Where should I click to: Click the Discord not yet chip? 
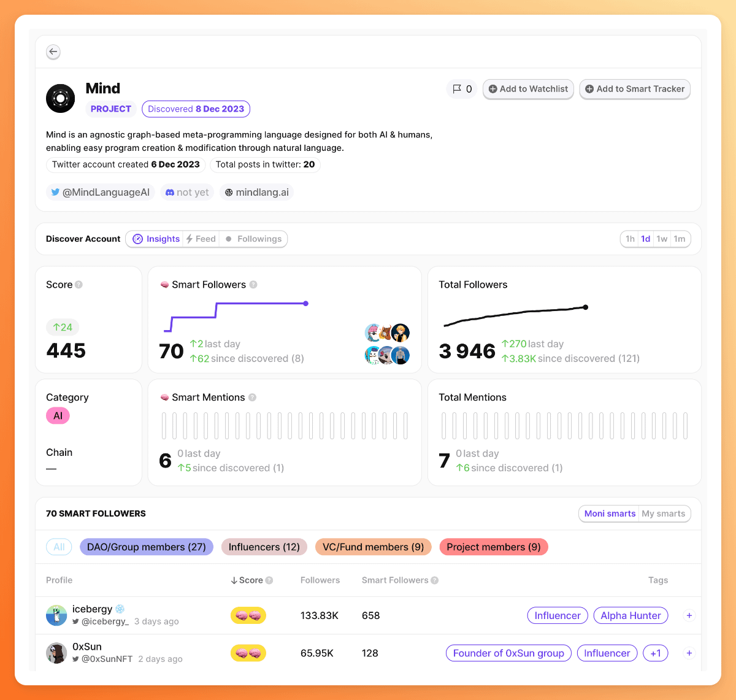[x=188, y=192]
